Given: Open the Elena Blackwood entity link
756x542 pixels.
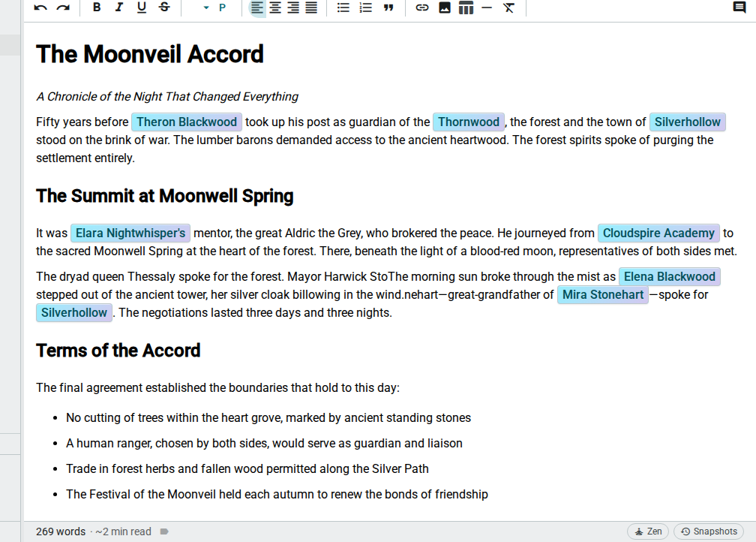Looking at the screenshot, I should (670, 276).
